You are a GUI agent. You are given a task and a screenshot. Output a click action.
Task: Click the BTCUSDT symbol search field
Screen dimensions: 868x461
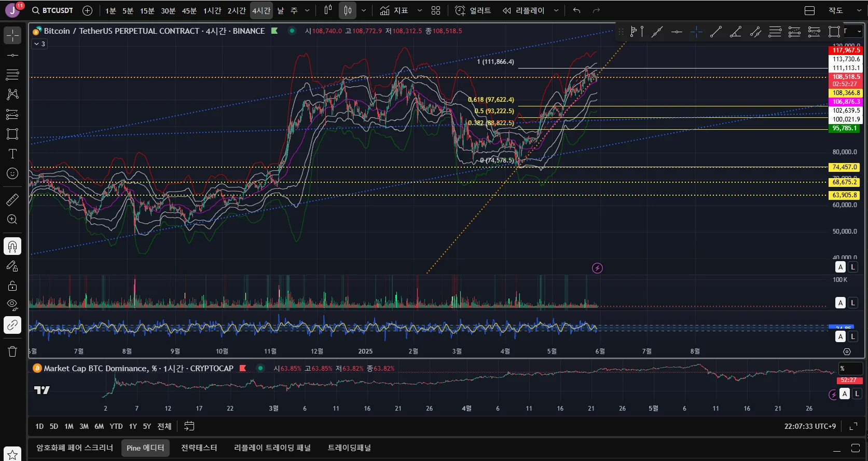[x=53, y=10]
